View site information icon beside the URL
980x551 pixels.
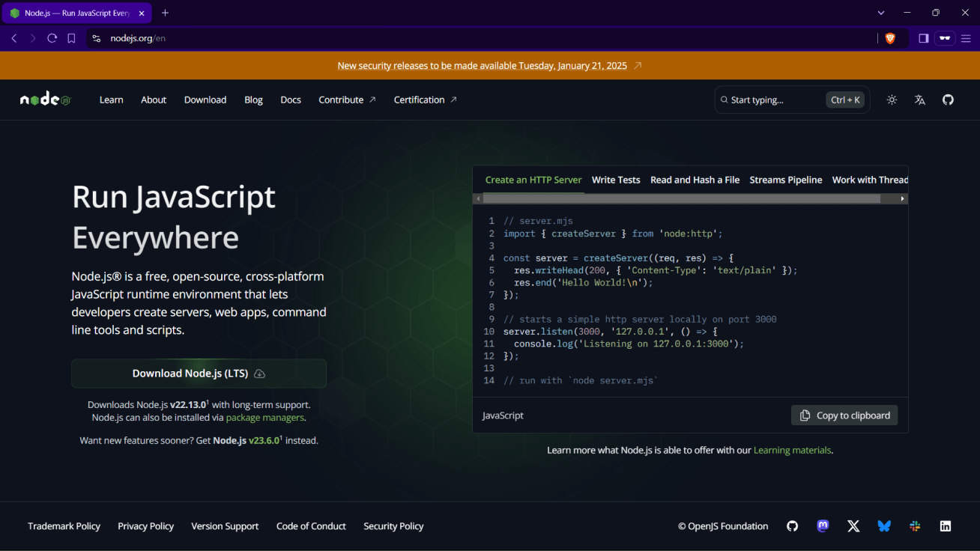(96, 38)
